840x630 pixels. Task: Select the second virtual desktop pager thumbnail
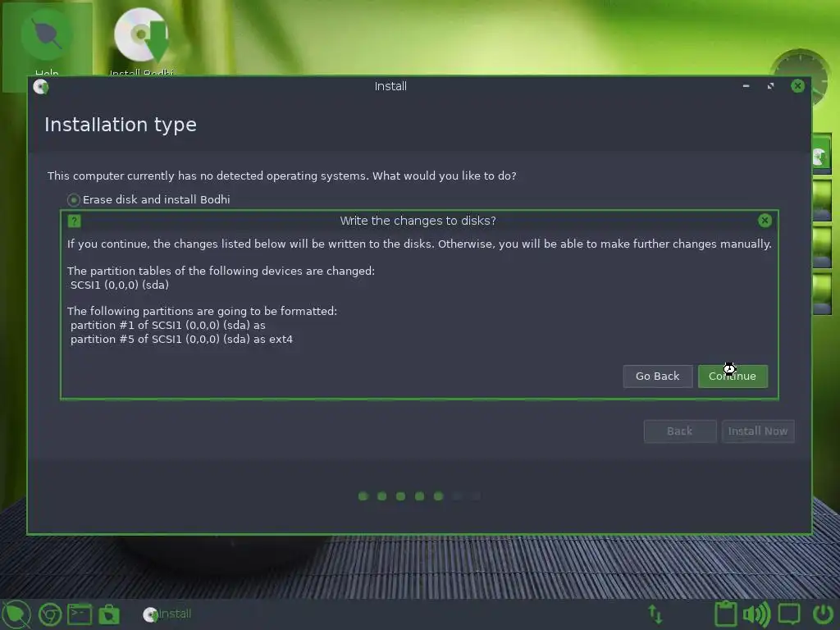click(x=822, y=200)
